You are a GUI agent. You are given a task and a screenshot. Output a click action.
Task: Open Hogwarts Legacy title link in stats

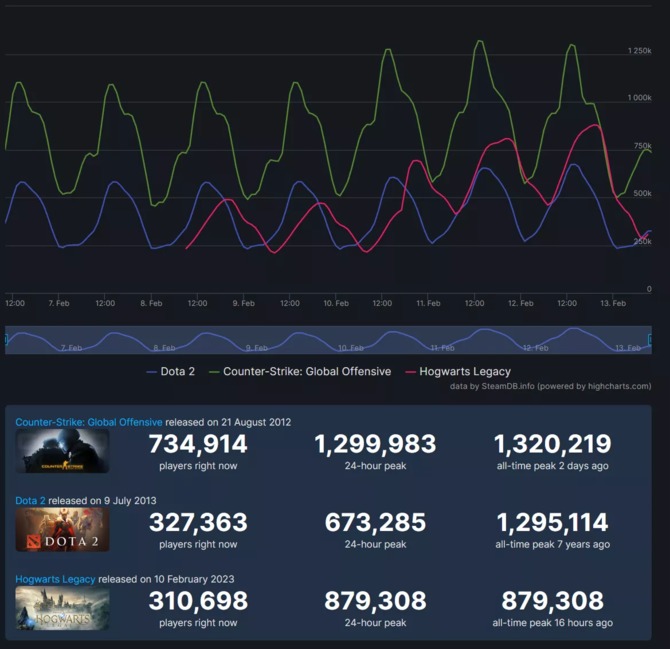pyautogui.click(x=55, y=579)
